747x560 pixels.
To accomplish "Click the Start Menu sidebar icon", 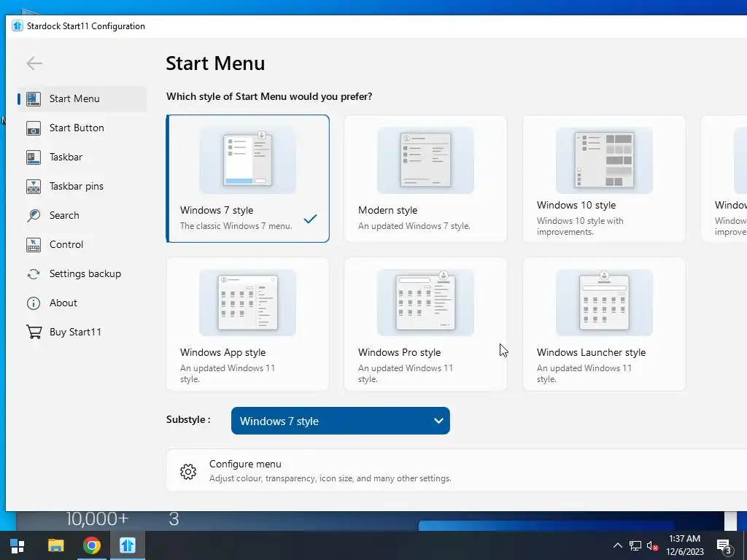I will (34, 98).
